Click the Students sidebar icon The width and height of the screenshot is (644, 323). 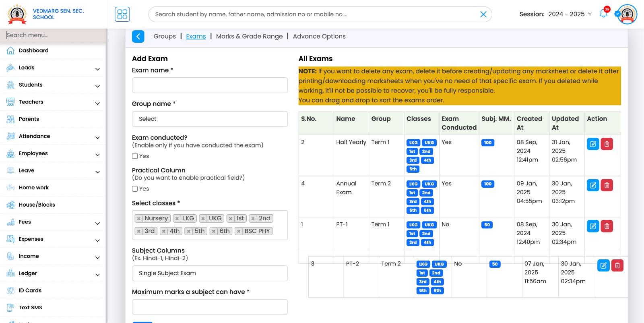tap(10, 85)
